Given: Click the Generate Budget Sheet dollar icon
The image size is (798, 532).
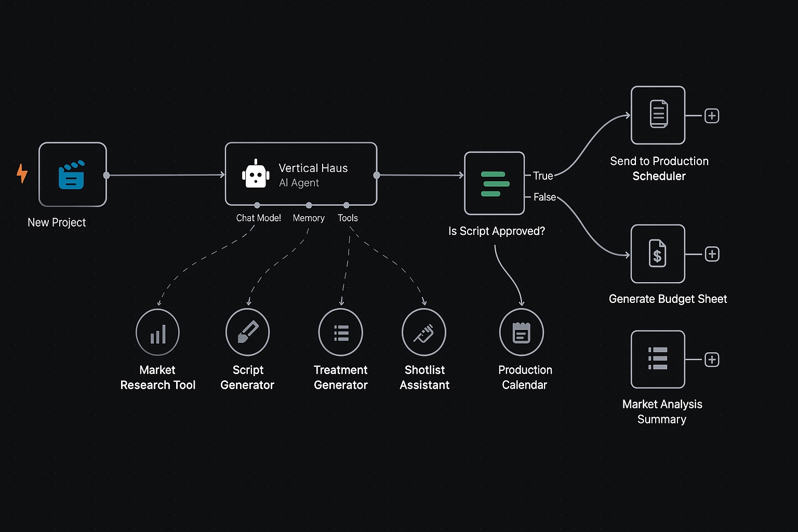Looking at the screenshot, I should click(658, 254).
